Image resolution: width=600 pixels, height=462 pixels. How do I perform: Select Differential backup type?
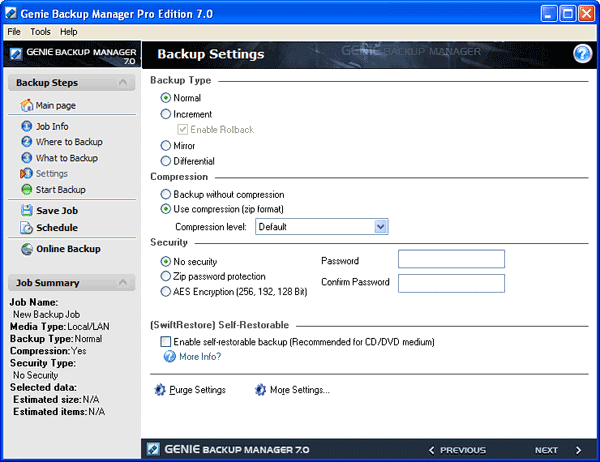(x=165, y=161)
